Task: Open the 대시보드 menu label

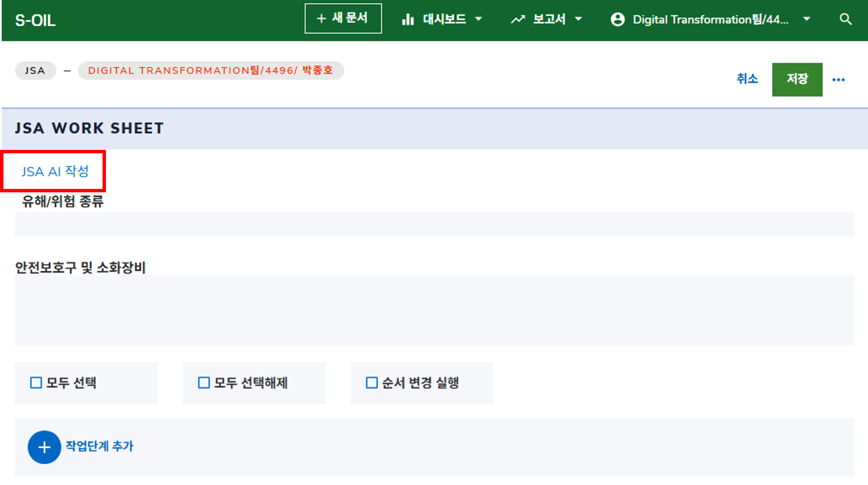Action: pyautogui.click(x=444, y=19)
